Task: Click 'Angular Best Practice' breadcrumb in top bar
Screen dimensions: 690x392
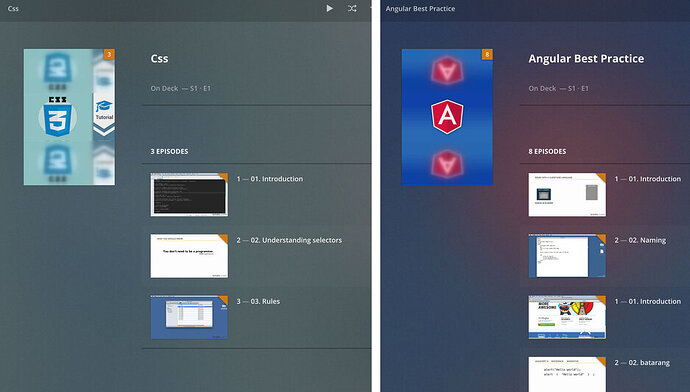Action: click(420, 8)
